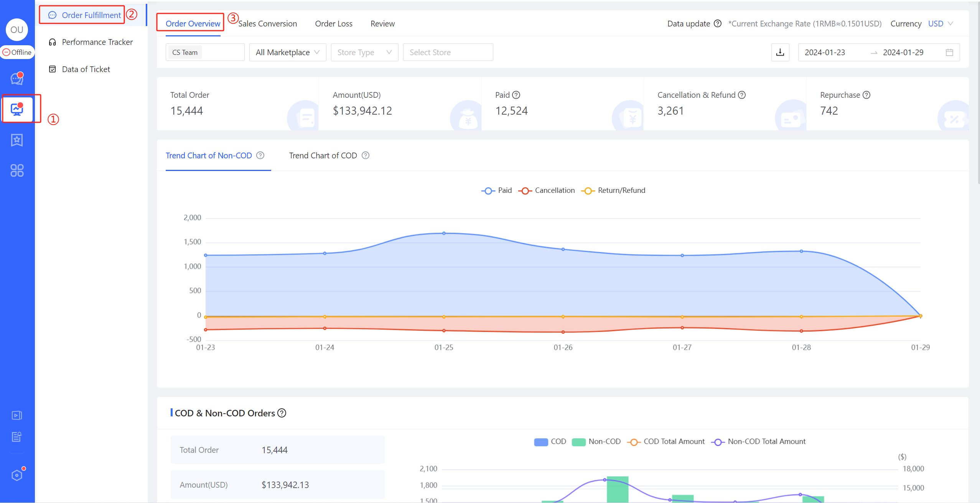The width and height of the screenshot is (980, 503).
Task: Click the start date 2024-01-23 field
Action: (x=825, y=53)
